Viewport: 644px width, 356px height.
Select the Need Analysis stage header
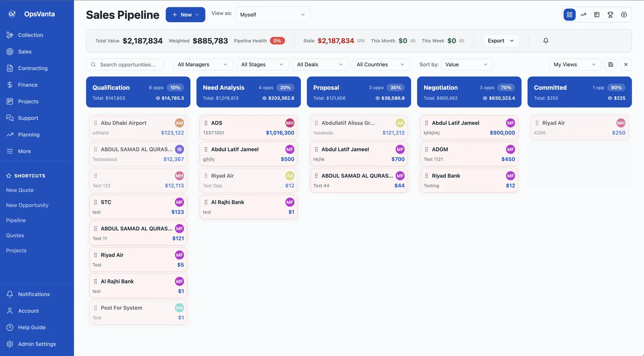pyautogui.click(x=248, y=92)
